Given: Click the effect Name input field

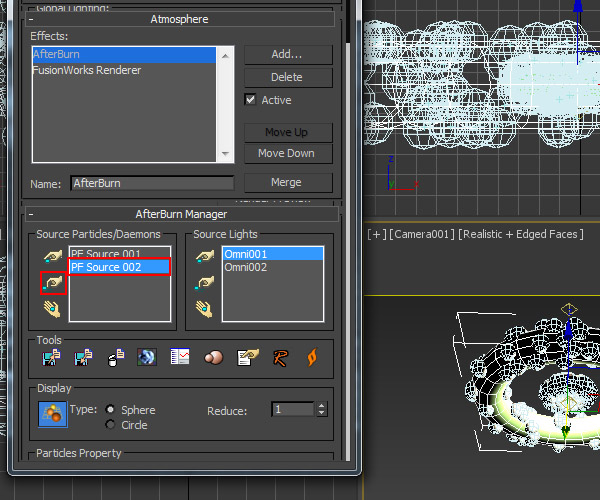Looking at the screenshot, I should (152, 183).
